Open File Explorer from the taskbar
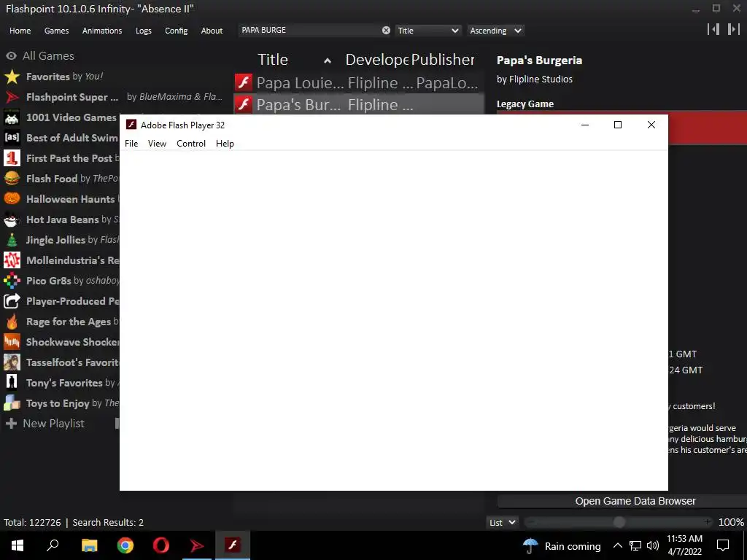 pyautogui.click(x=89, y=545)
